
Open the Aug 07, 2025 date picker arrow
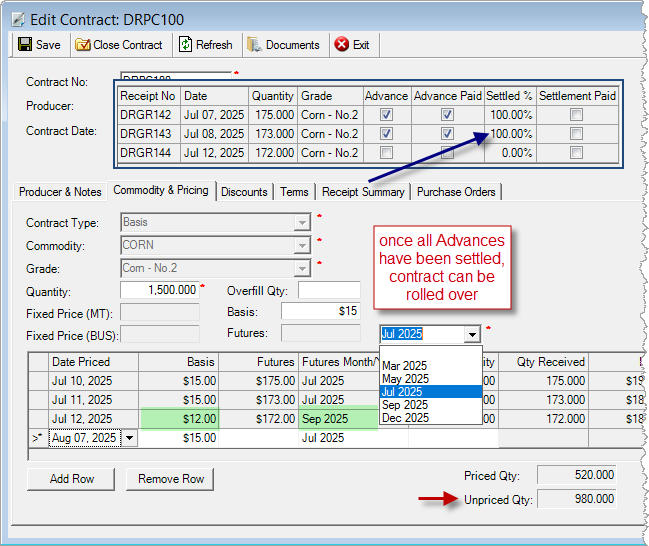[130, 438]
